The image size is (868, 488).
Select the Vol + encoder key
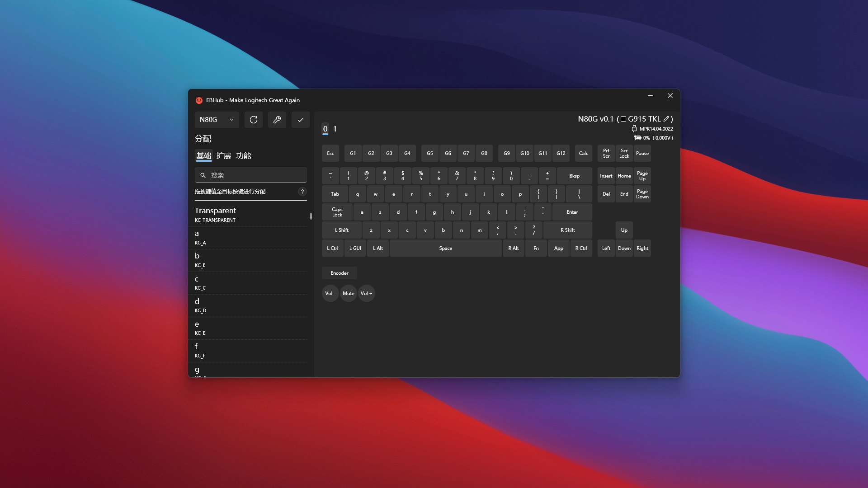[x=367, y=293]
